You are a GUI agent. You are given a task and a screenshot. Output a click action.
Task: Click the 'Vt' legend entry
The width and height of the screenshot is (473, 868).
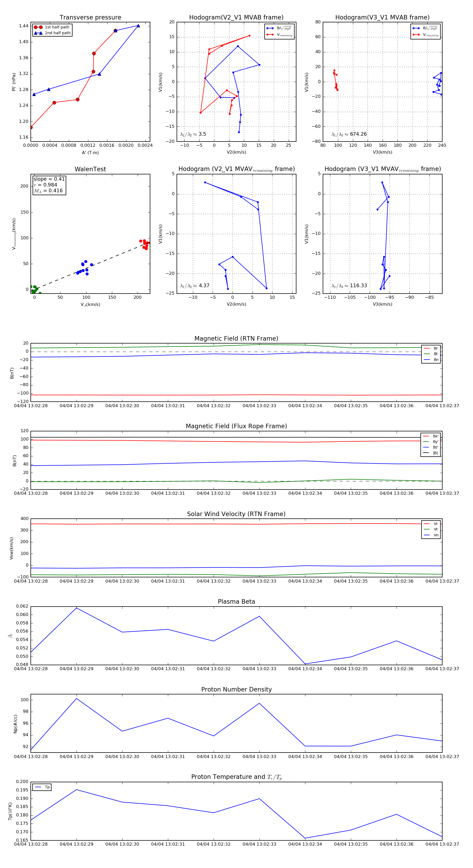point(431,529)
